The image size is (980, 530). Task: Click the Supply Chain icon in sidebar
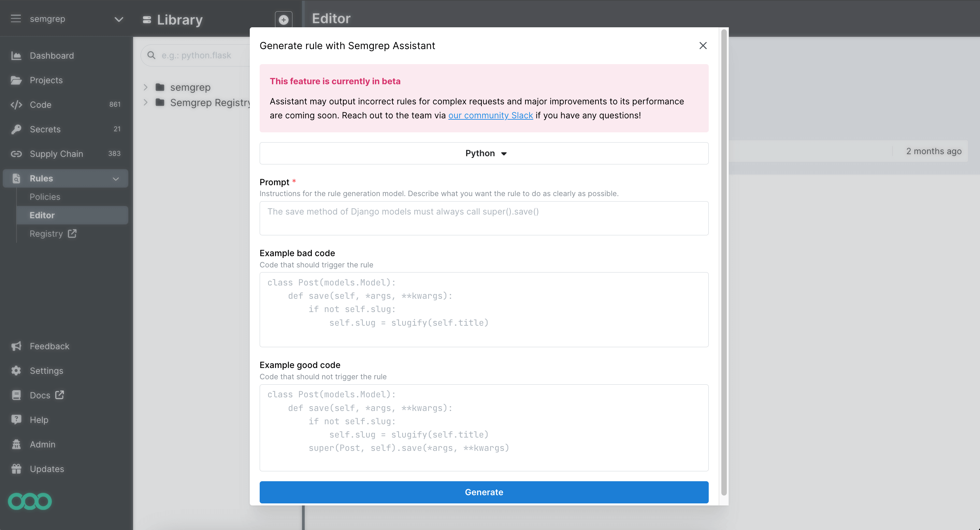point(16,153)
